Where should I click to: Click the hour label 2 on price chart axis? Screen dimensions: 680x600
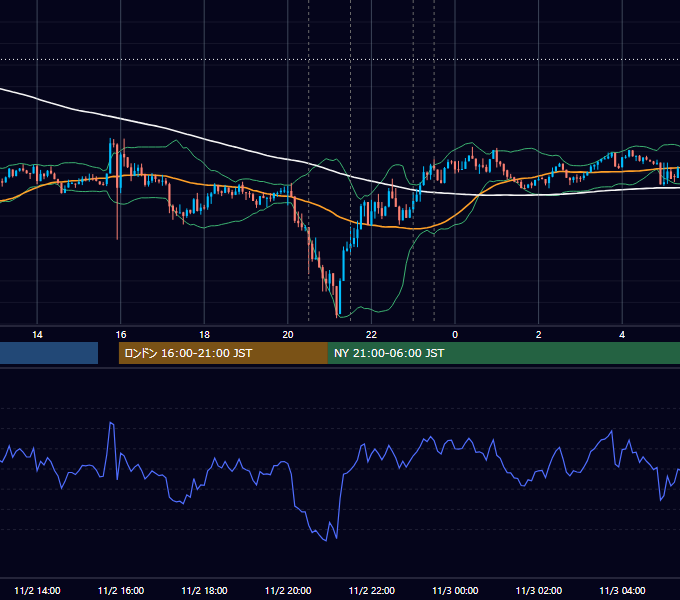[x=539, y=335]
